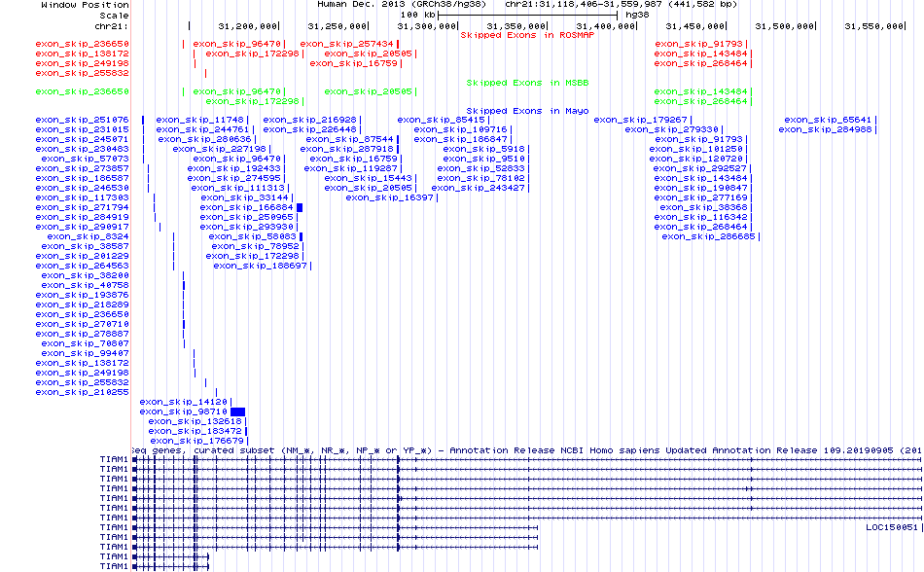
Task: Select the red exon_skip_257434 feature label
Action: pos(346,44)
